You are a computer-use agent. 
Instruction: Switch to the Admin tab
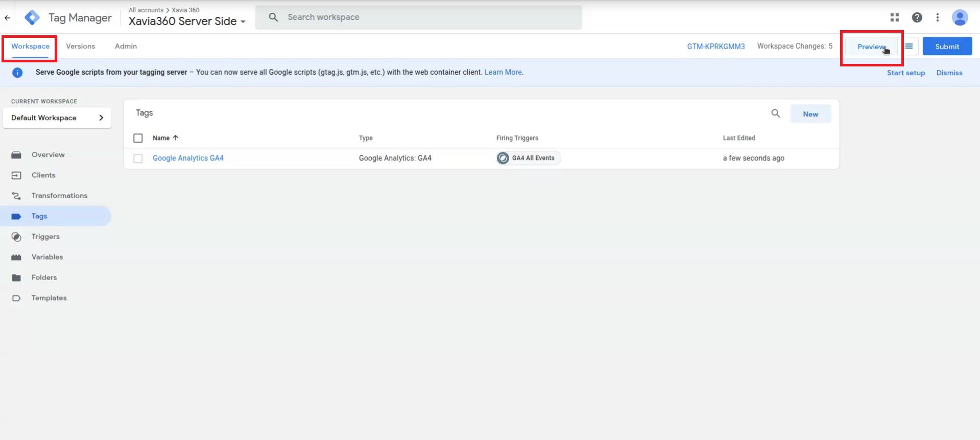click(x=126, y=46)
